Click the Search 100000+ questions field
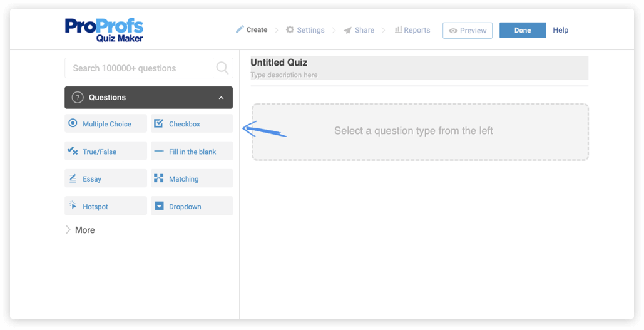The image size is (644, 330). 141,68
